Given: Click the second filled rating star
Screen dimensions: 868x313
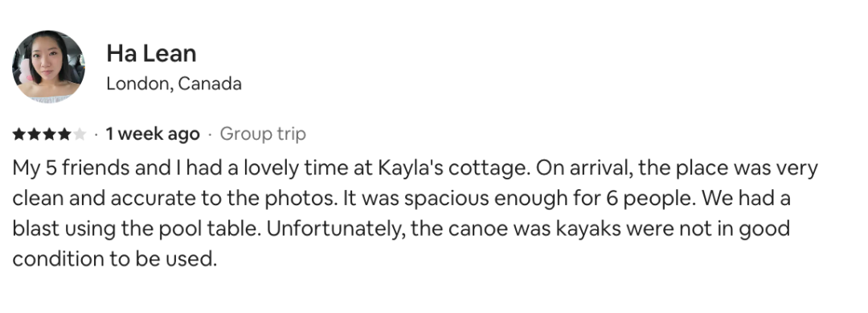Looking at the screenshot, I should tap(34, 134).
